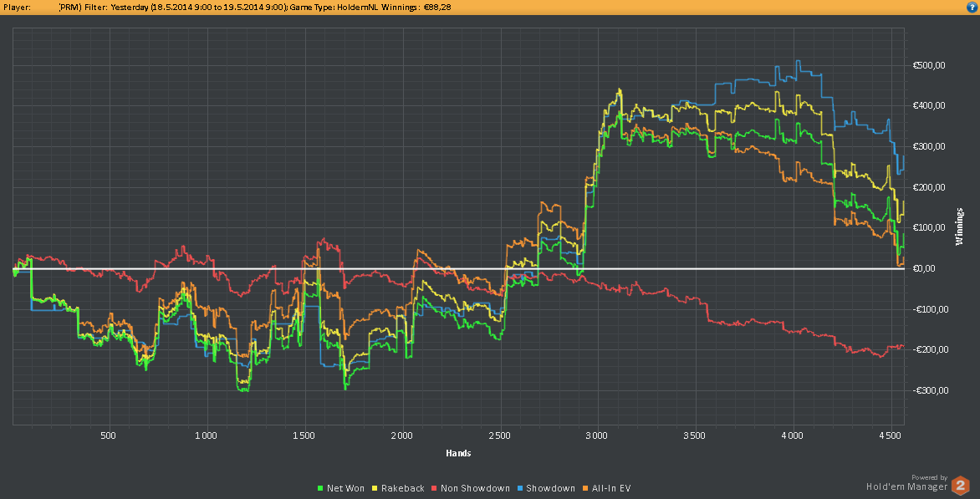Click the Hands x-axis title
This screenshot has width=980, height=499.
pyautogui.click(x=458, y=454)
